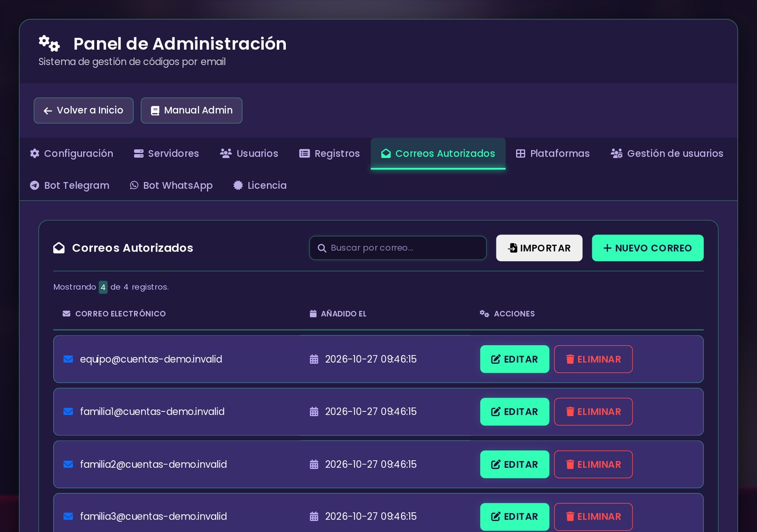This screenshot has height=532, width=757.
Task: Edit familia3@cuentas-demo.invalid entry
Action: [515, 517]
